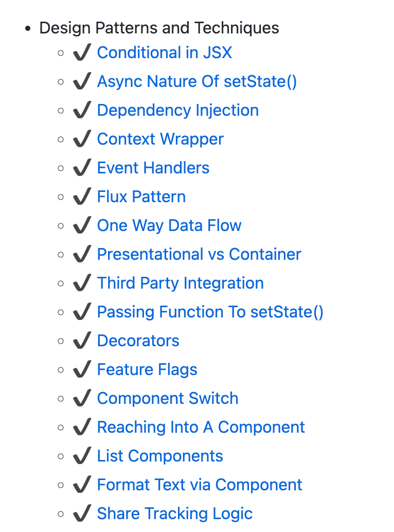Open the One Way Data Flow link
Screen dimensions: 394x532
pyautogui.click(x=169, y=225)
